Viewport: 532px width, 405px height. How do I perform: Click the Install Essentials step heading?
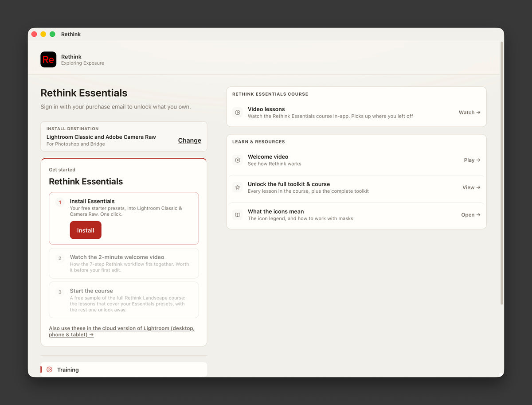click(x=92, y=201)
